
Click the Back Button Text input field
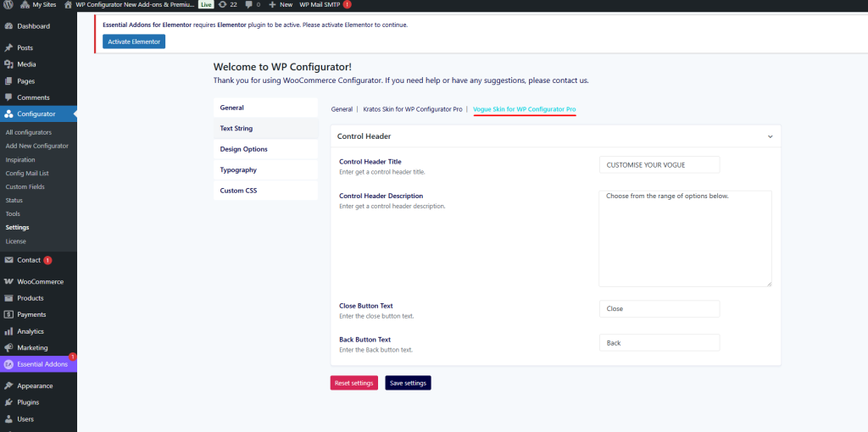pos(659,342)
